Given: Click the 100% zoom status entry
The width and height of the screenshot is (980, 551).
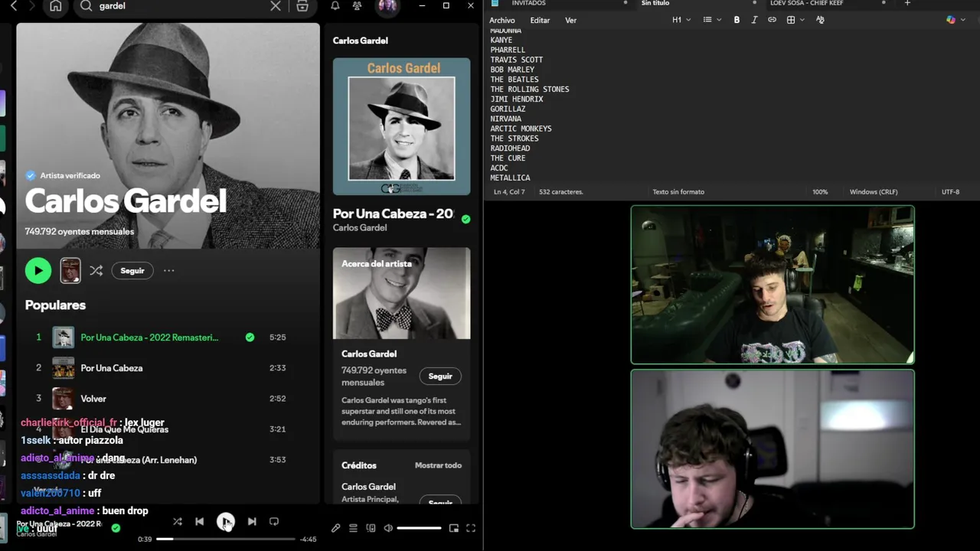Looking at the screenshot, I should coord(820,192).
